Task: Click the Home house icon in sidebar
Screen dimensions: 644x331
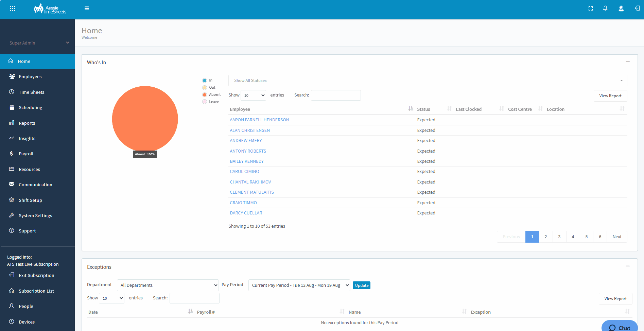Action: pyautogui.click(x=11, y=61)
